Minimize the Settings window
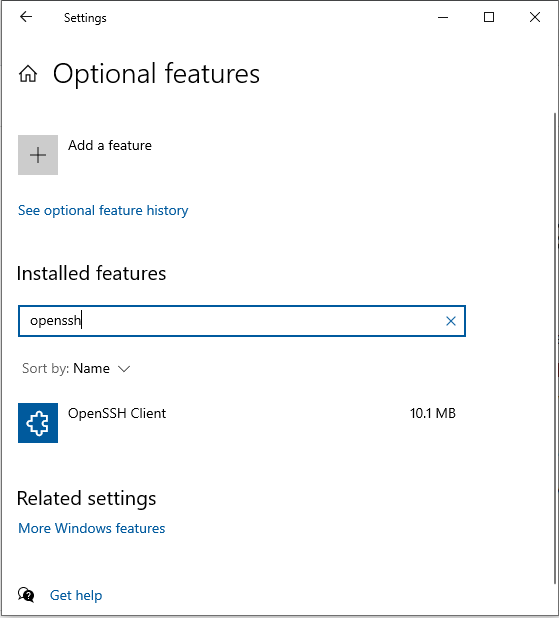559x618 pixels. point(443,17)
